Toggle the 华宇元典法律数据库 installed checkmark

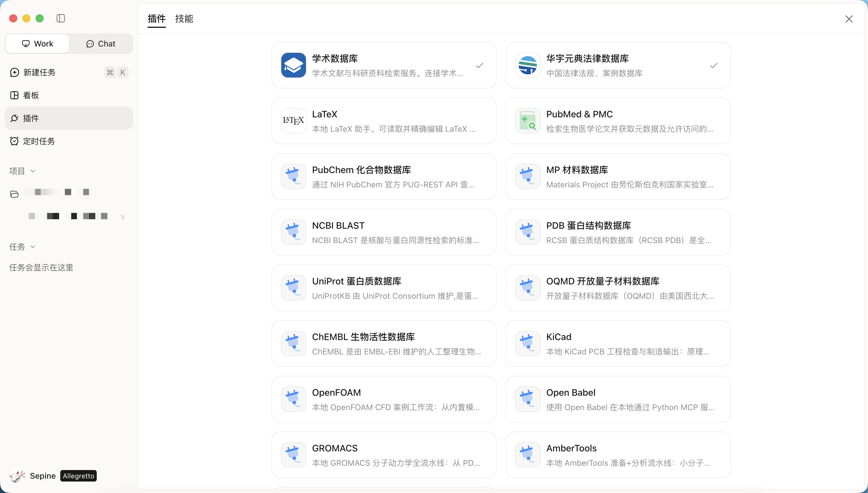point(714,65)
